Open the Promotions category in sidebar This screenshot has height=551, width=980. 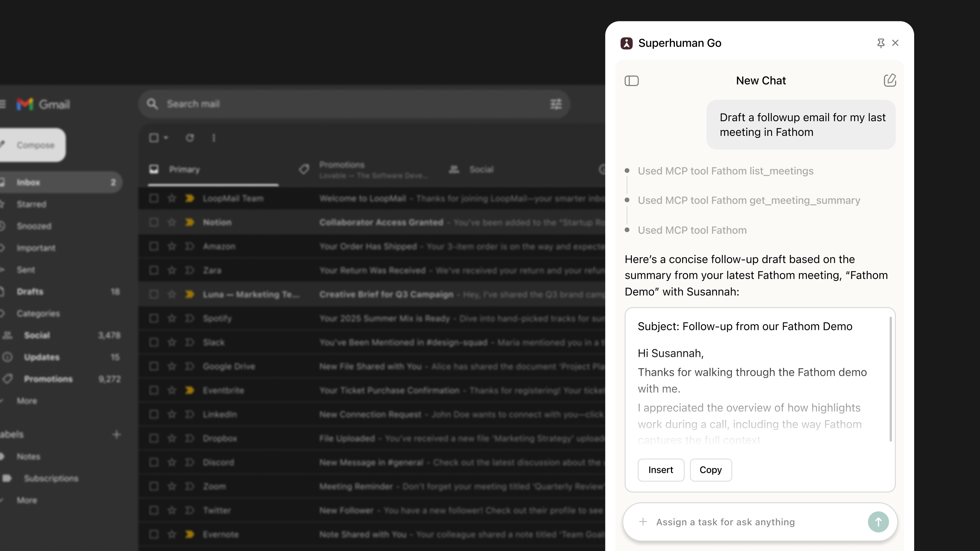48,379
